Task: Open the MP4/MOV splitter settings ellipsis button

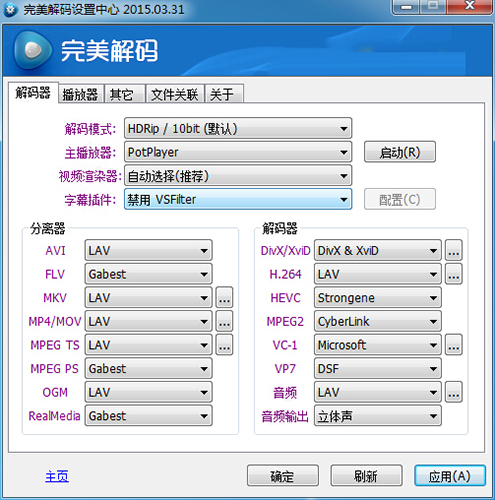Action: [x=224, y=321]
